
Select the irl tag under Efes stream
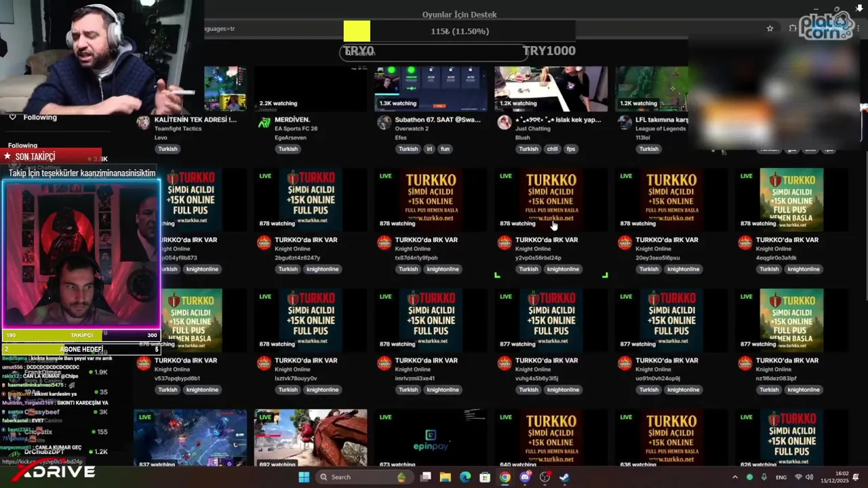(x=429, y=149)
